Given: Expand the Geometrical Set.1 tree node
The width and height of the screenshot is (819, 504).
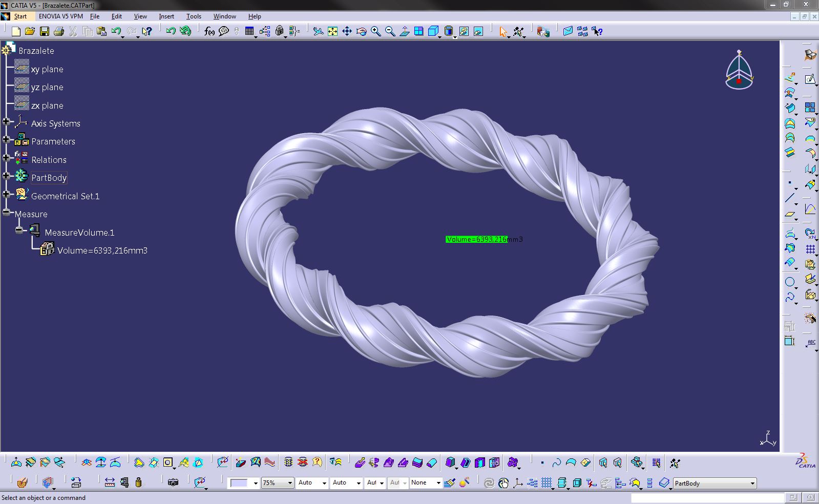Looking at the screenshot, I should 6,194.
